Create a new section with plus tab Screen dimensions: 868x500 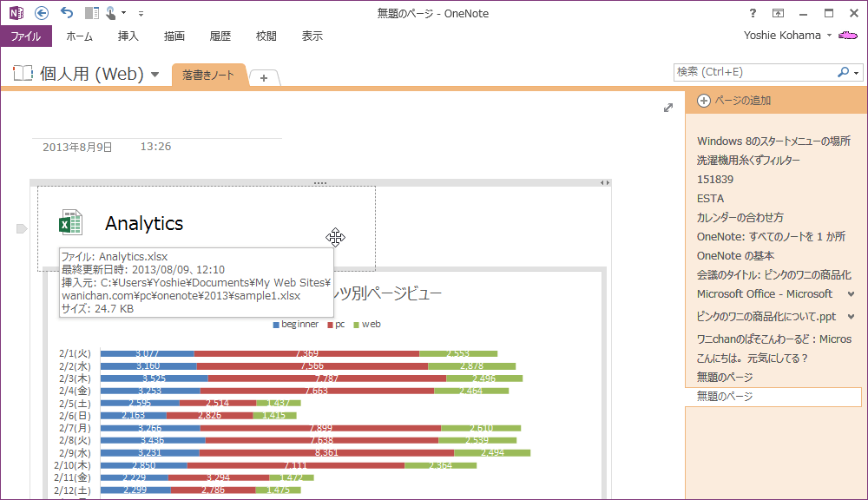tap(264, 78)
